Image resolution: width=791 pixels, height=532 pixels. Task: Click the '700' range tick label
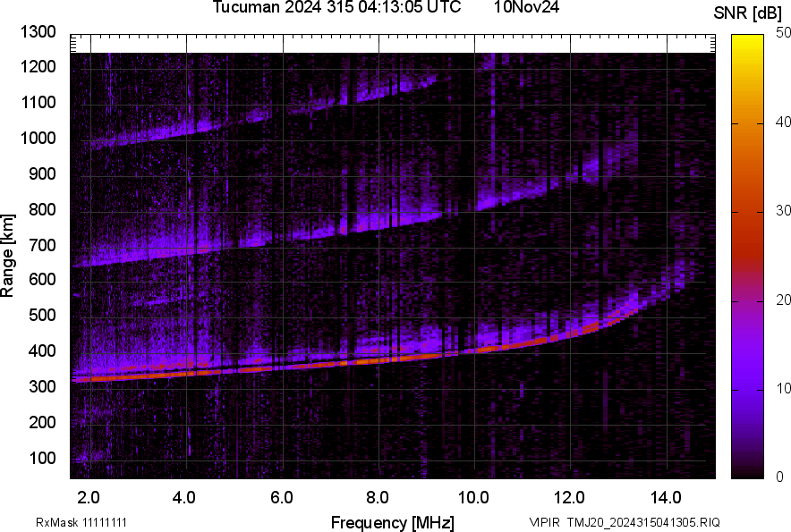pos(42,245)
